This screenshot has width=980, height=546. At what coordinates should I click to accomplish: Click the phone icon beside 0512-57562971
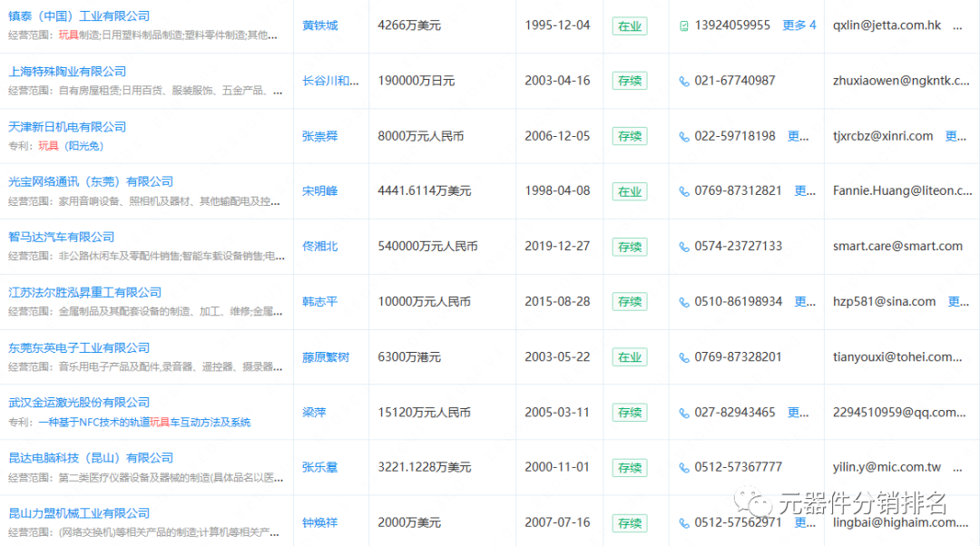tap(684, 523)
